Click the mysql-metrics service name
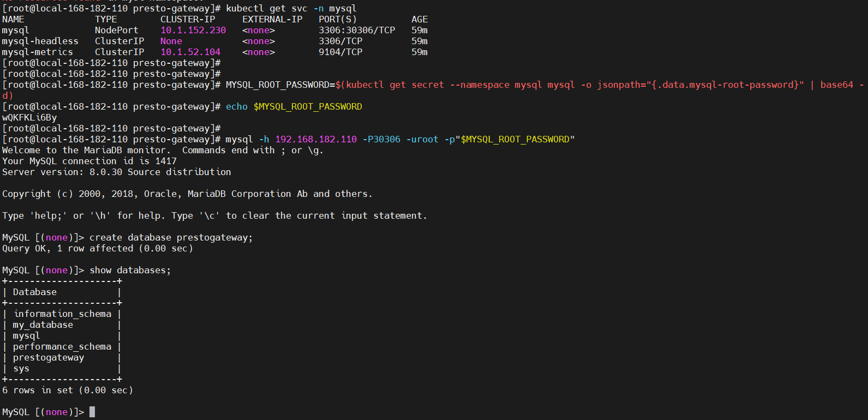868x420 pixels. coord(38,52)
